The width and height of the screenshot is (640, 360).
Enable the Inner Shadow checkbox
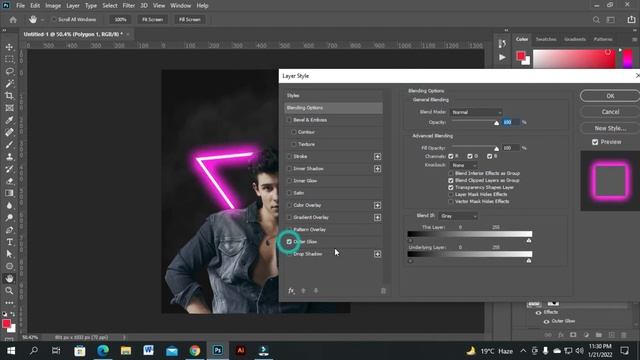tap(289, 169)
